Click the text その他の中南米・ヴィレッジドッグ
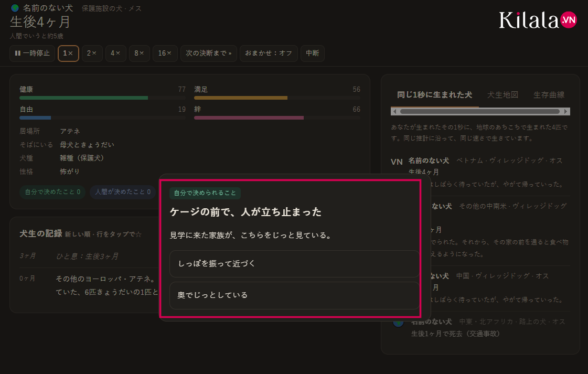The width and height of the screenshot is (588, 374). pyautogui.click(x=513, y=206)
